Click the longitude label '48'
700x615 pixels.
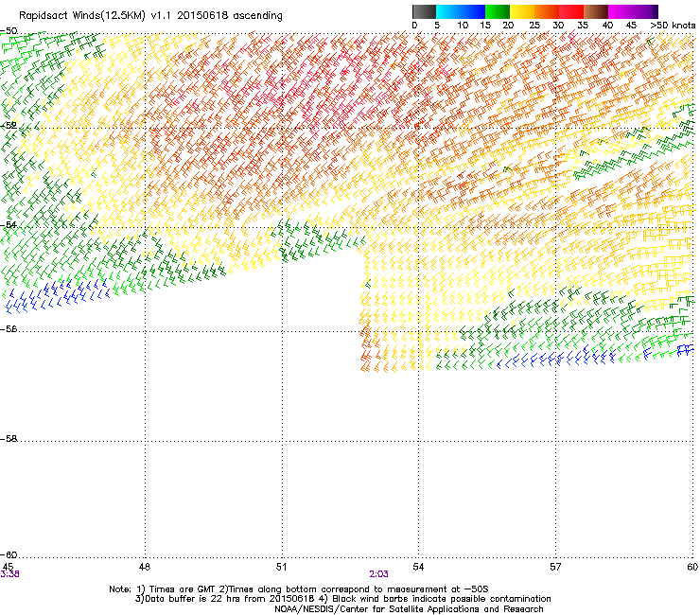tap(145, 567)
